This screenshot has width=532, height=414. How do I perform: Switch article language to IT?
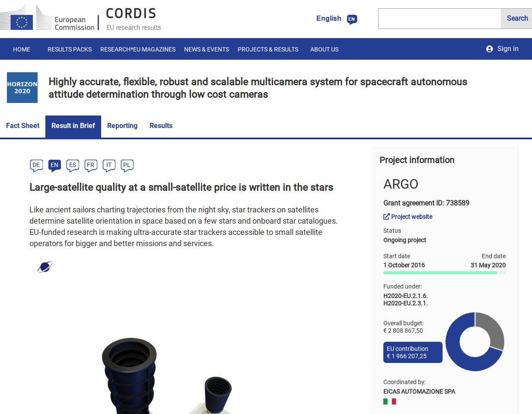[x=109, y=165]
